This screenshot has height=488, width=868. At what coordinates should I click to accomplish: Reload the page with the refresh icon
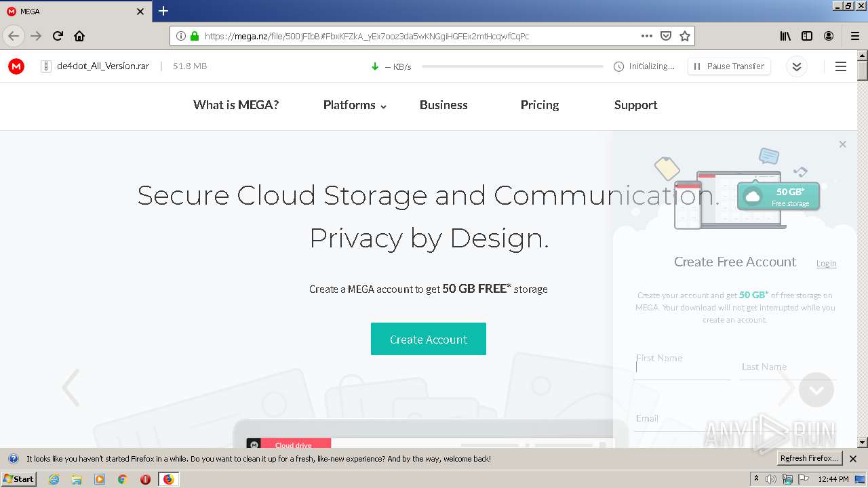tap(58, 36)
